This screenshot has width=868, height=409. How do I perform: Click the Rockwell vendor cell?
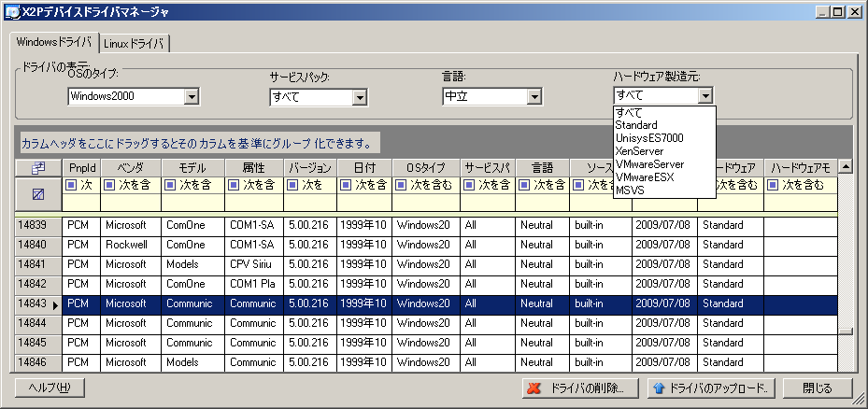click(131, 245)
